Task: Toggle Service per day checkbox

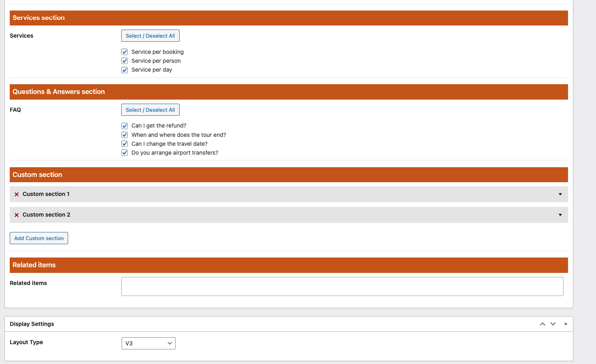Action: 124,70
